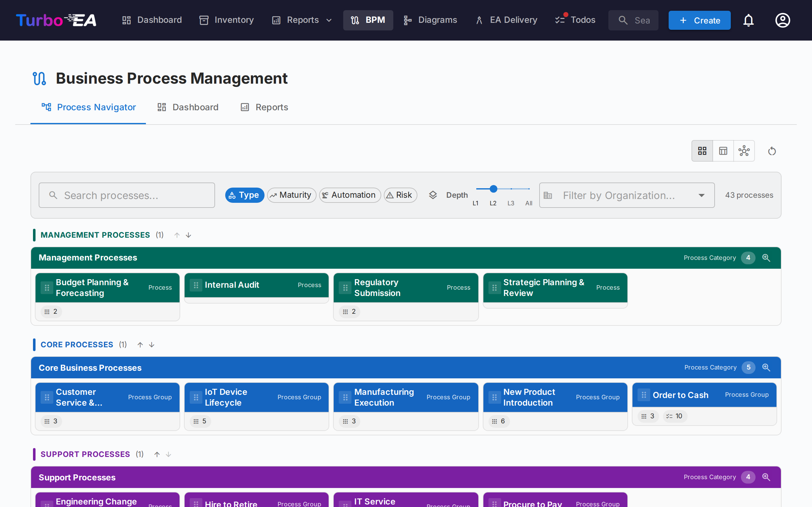
Task: Open the Diagrams section from top navigation
Action: [x=430, y=20]
